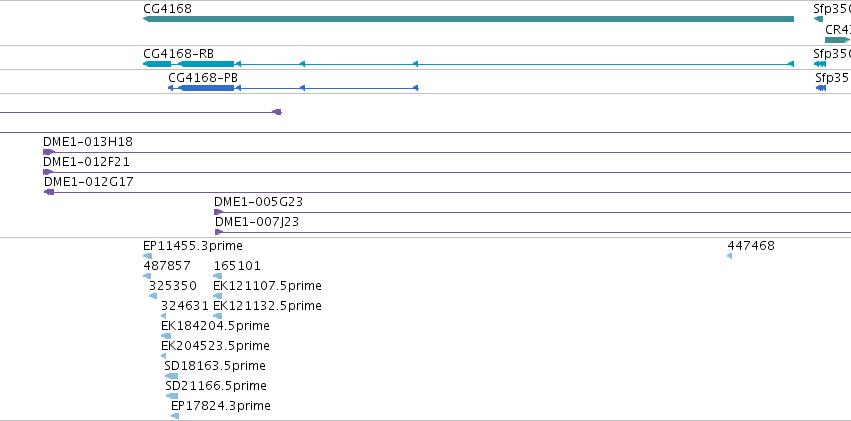
Task: Click the 324631 small arrow marker
Action: 163,316
